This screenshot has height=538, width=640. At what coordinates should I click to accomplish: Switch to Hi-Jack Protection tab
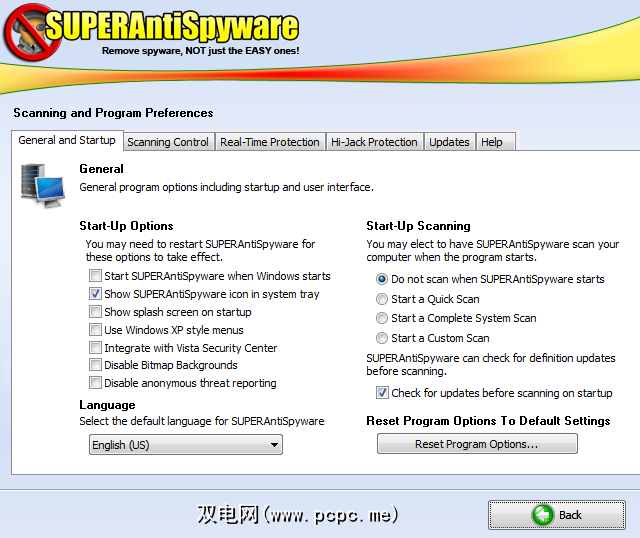pyautogui.click(x=374, y=142)
